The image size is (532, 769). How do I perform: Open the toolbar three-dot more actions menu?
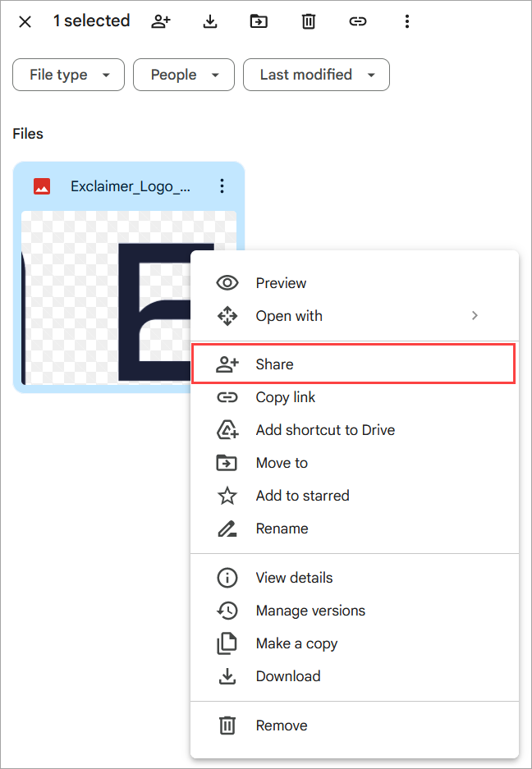[x=406, y=22]
